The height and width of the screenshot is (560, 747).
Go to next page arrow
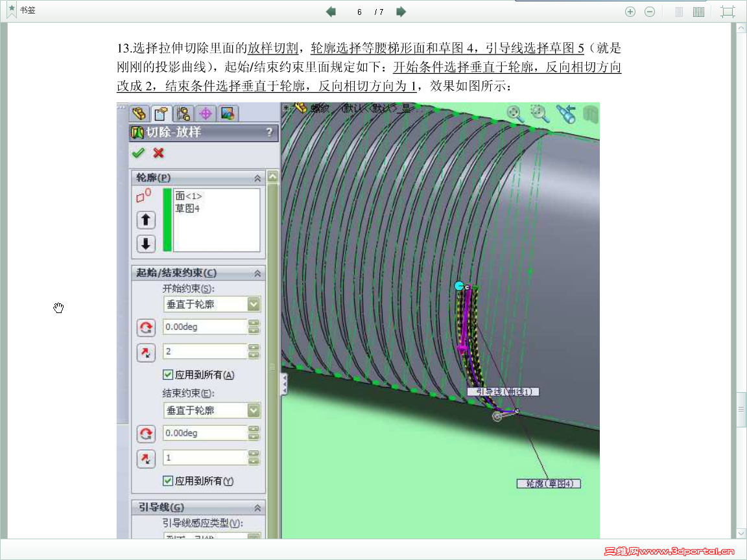tap(401, 12)
